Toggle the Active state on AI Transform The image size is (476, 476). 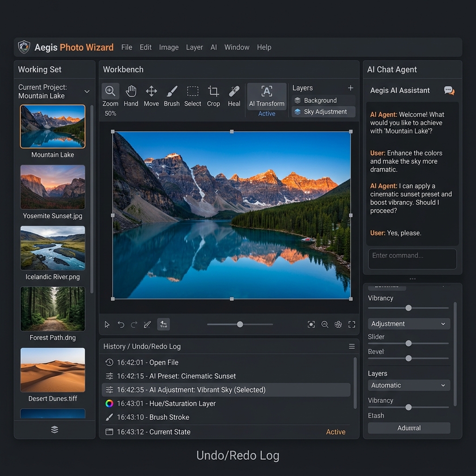click(x=266, y=113)
